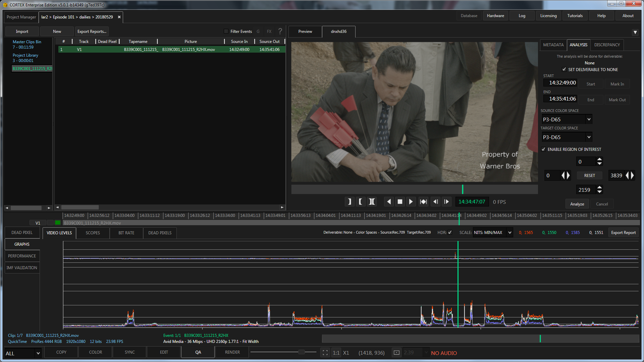Switch to the Render workspace tab
The width and height of the screenshot is (644, 362).
tap(232, 352)
